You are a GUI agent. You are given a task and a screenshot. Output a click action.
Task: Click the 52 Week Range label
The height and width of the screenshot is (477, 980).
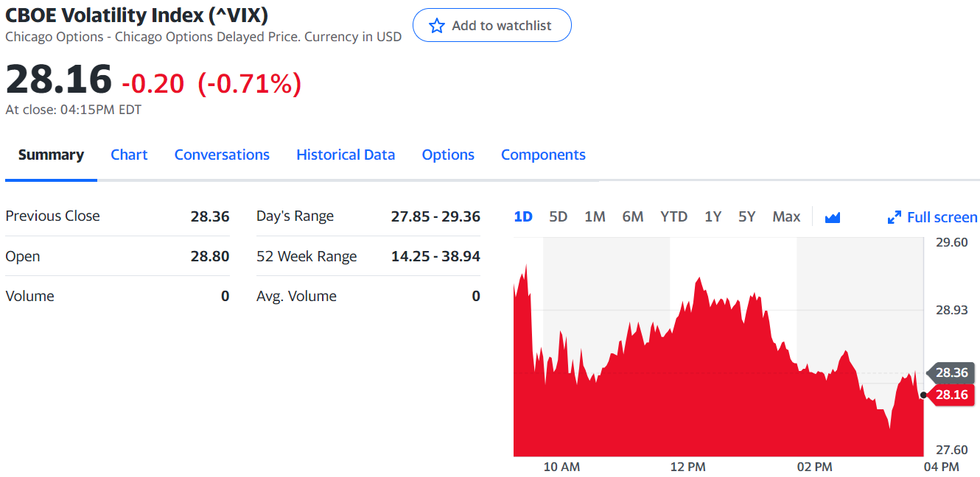point(307,256)
